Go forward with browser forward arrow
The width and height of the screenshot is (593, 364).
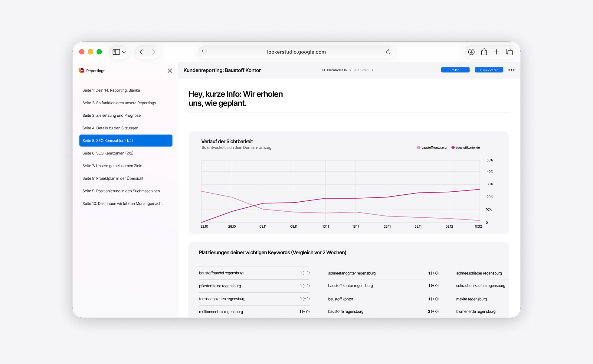point(153,52)
